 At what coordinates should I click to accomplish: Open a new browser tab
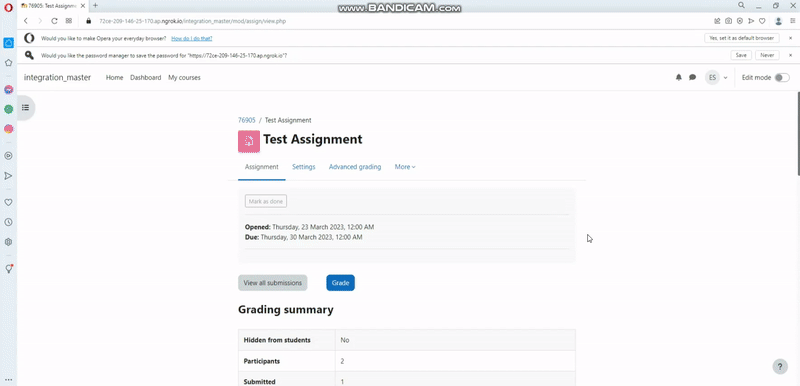[95, 6]
